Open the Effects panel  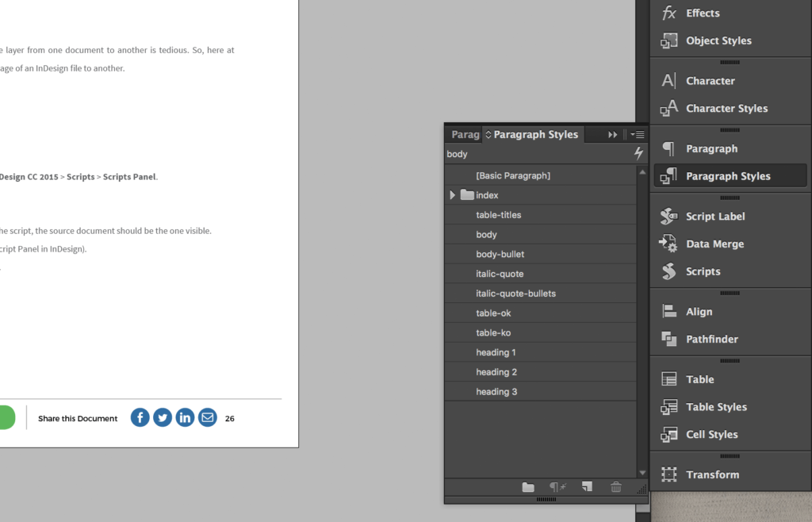[x=701, y=13]
